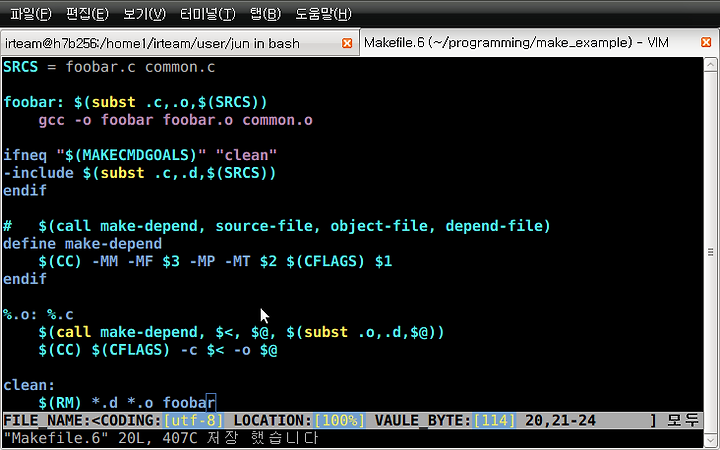This screenshot has height=450, width=720.
Task: Click the 'define make-depend' line
Action: [x=83, y=244]
